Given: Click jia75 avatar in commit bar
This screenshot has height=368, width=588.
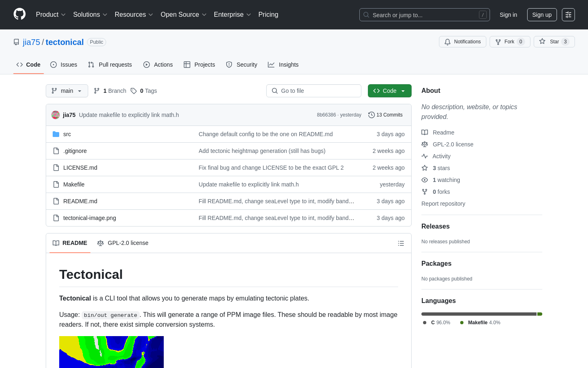Looking at the screenshot, I should coord(56,115).
